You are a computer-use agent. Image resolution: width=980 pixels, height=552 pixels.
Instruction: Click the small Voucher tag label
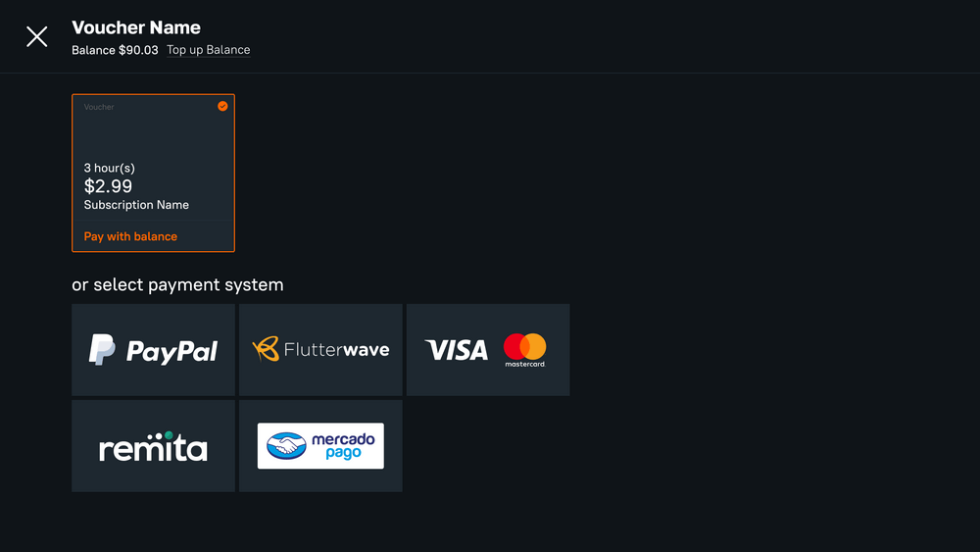point(99,107)
